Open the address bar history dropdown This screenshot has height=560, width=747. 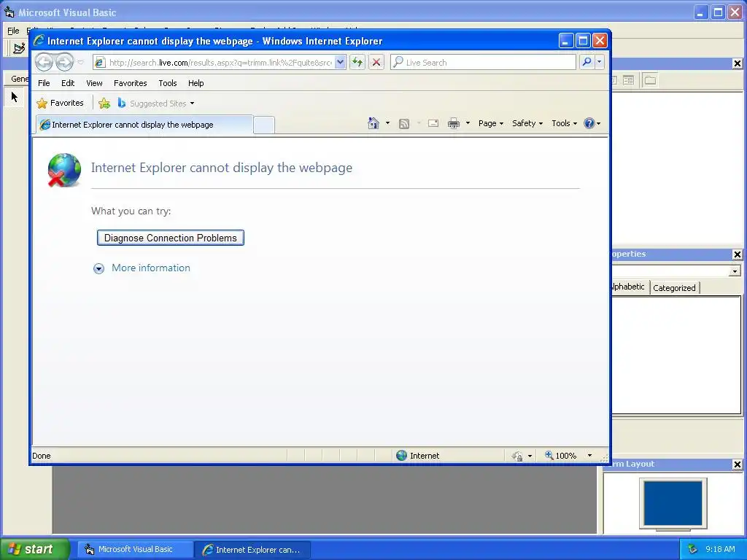point(340,63)
